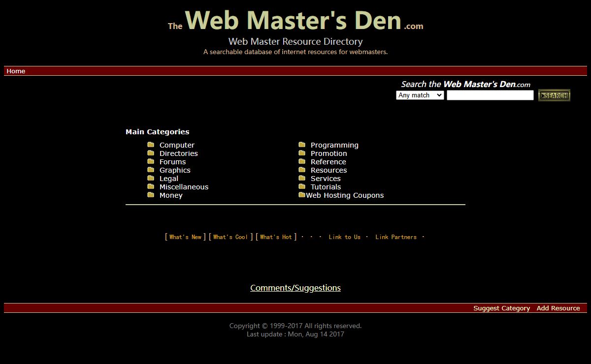Click the folder icon next to Forums
The width and height of the screenshot is (591, 364).
pos(151,161)
